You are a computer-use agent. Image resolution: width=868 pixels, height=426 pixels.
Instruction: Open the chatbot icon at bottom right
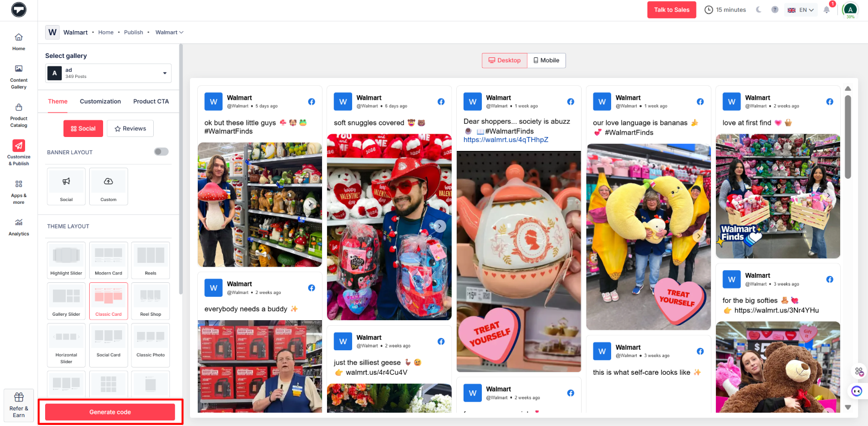[857, 391]
